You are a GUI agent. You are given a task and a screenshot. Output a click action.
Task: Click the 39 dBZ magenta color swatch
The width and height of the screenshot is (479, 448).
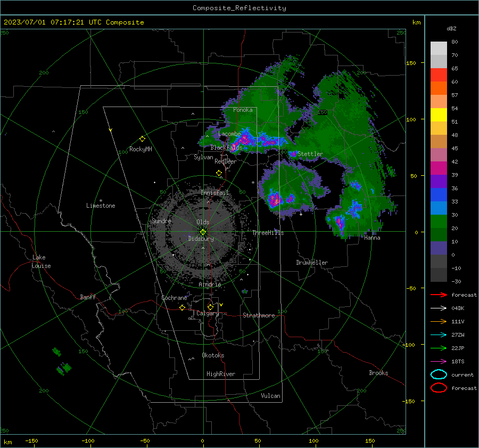[x=439, y=168]
